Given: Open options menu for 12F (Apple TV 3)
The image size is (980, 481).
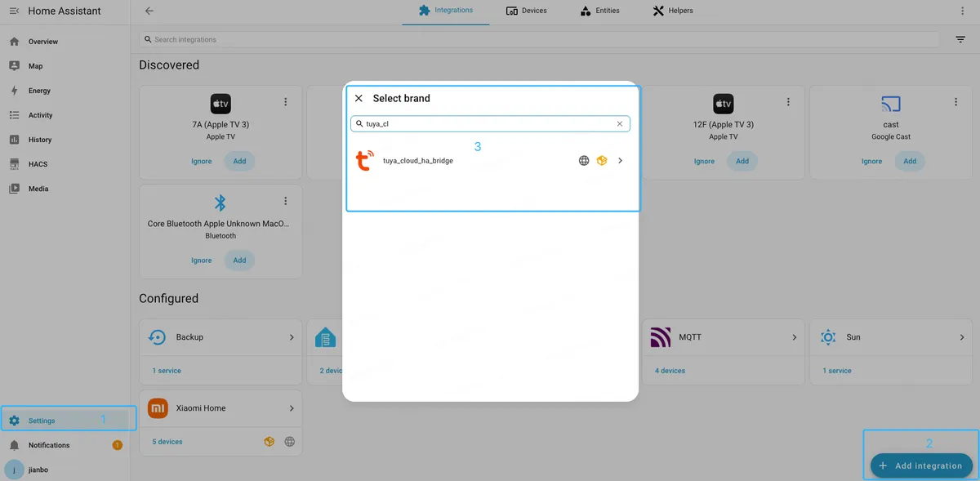Looking at the screenshot, I should 788,102.
